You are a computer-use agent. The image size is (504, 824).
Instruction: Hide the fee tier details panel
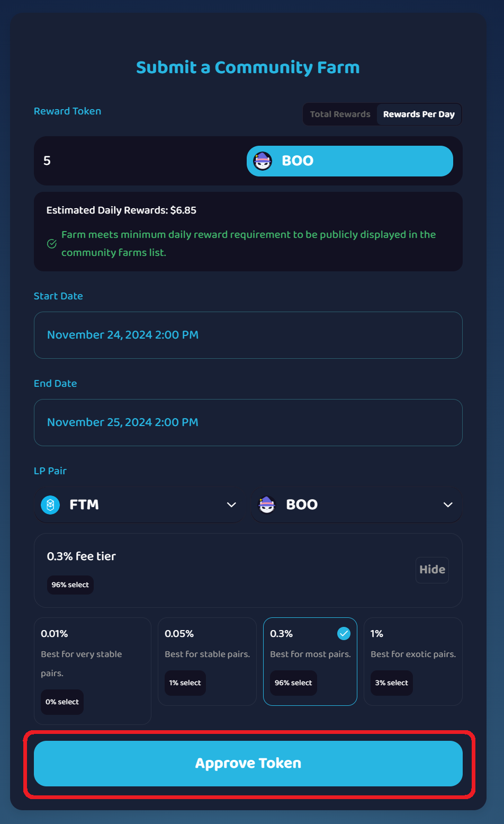tap(432, 570)
